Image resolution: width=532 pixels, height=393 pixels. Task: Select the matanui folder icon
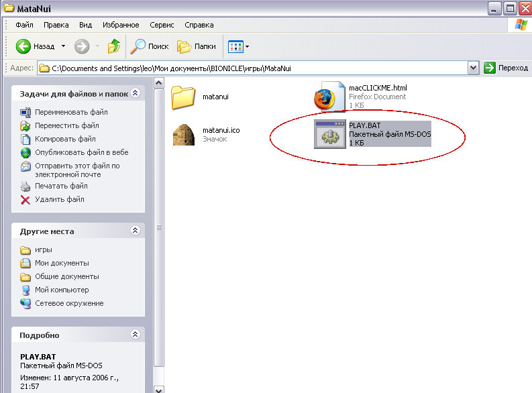pos(183,97)
